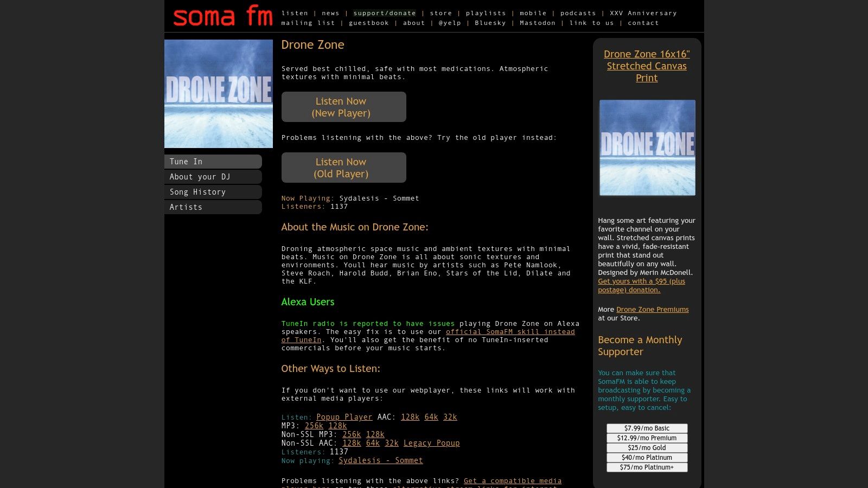Open the news menu item
This screenshot has height=488, width=868.
pyautogui.click(x=330, y=13)
